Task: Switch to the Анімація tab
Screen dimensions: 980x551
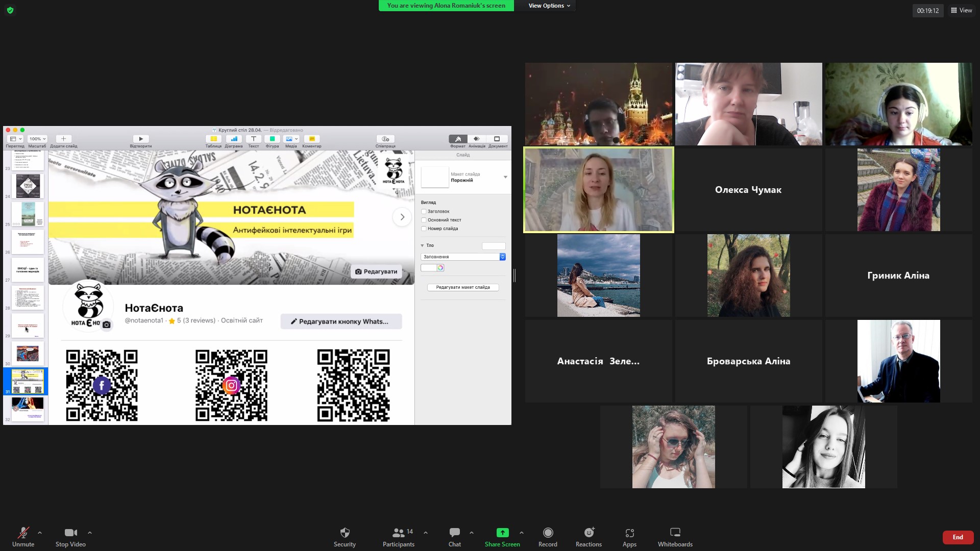Action: [x=477, y=141]
